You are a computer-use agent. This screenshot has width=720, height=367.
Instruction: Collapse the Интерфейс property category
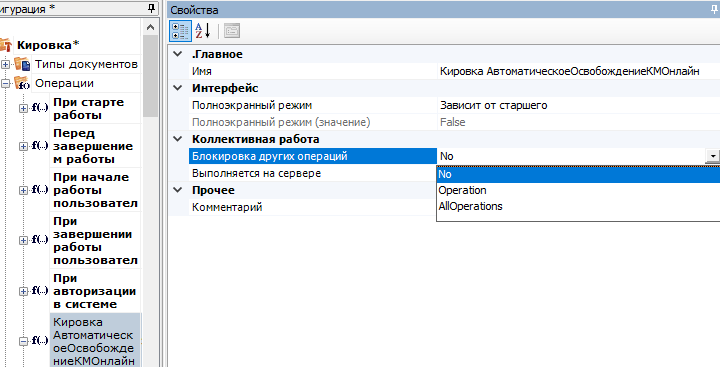point(178,88)
